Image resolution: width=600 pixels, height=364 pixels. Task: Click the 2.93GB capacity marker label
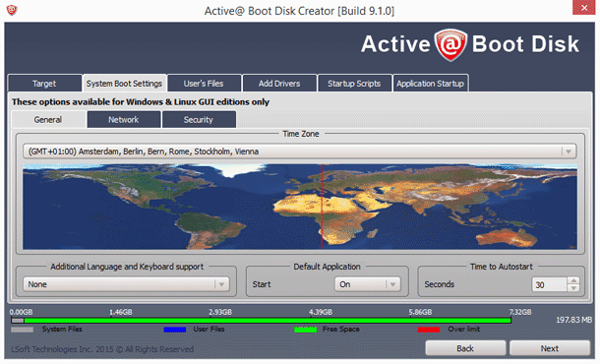click(x=220, y=312)
